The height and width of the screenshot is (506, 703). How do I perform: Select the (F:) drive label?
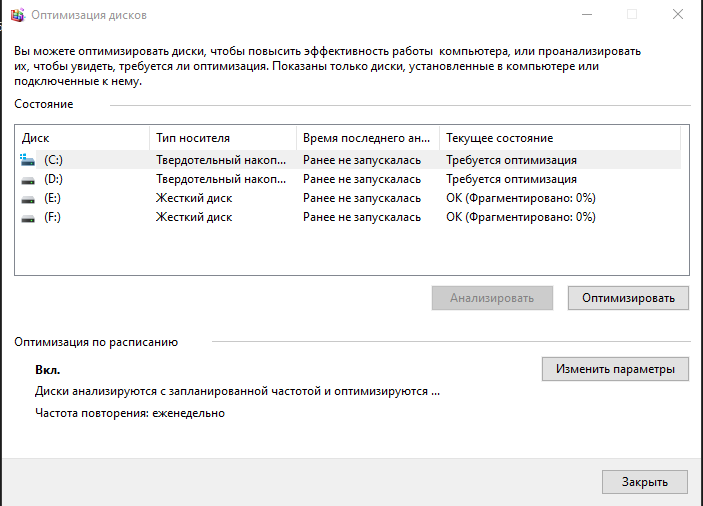(x=52, y=217)
